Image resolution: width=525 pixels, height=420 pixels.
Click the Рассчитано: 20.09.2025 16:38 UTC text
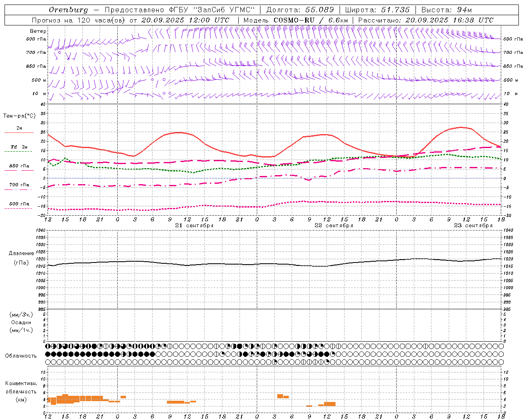(426, 20)
